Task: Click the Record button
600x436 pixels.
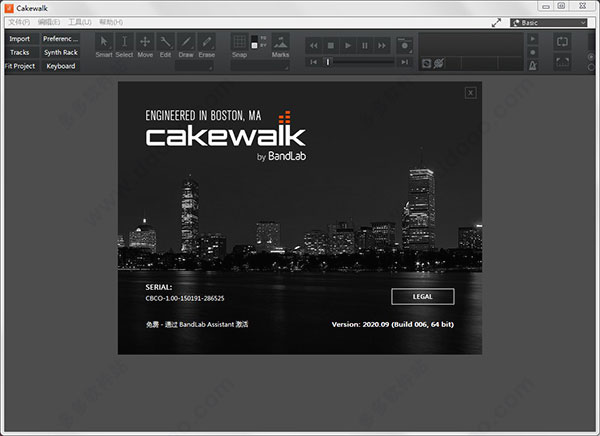Action: (x=404, y=46)
